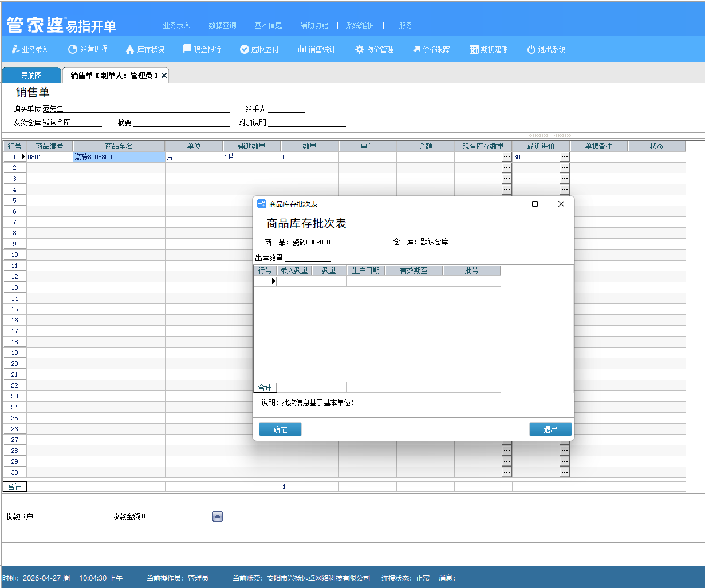Open the 辅助功能 top menu
705x588 pixels.
coord(314,25)
